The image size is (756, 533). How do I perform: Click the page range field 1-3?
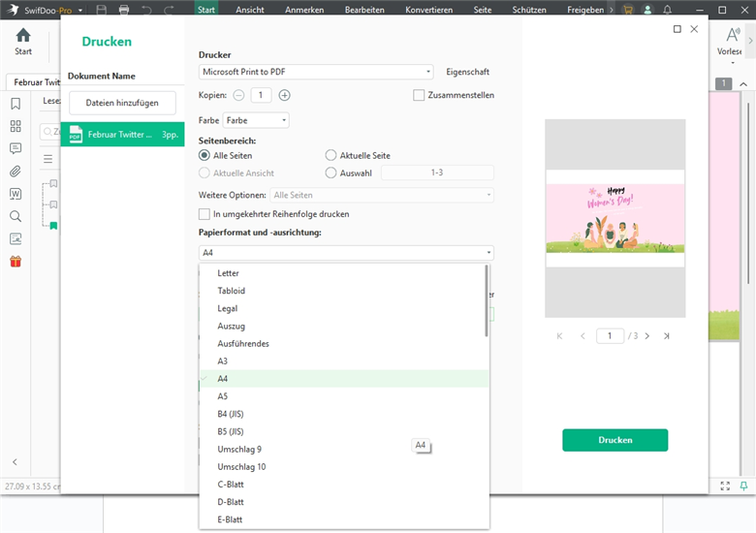click(x=437, y=172)
